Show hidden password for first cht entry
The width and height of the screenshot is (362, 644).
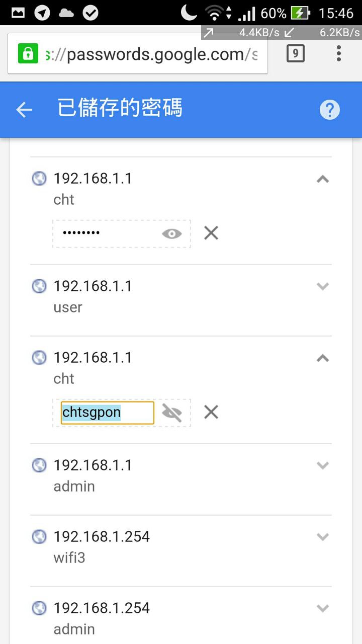172,233
